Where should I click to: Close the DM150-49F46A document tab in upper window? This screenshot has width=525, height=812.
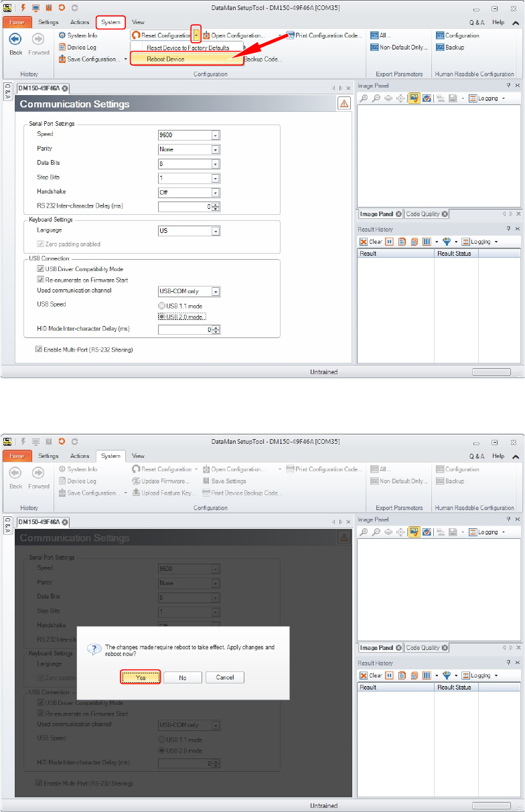point(65,88)
